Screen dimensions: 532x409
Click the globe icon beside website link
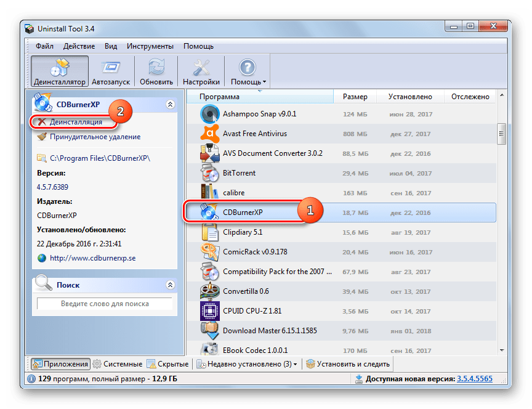[42, 258]
